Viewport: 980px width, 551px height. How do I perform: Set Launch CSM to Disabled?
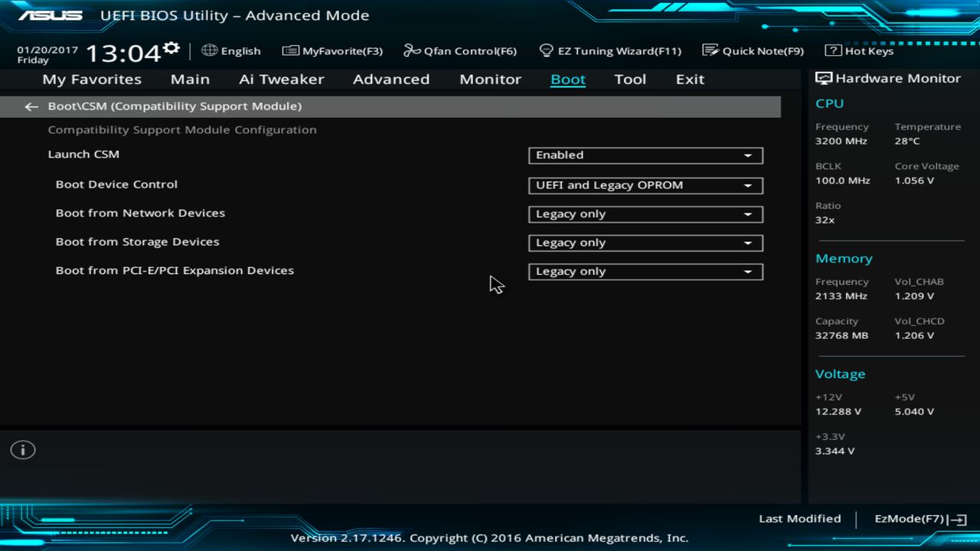[645, 155]
